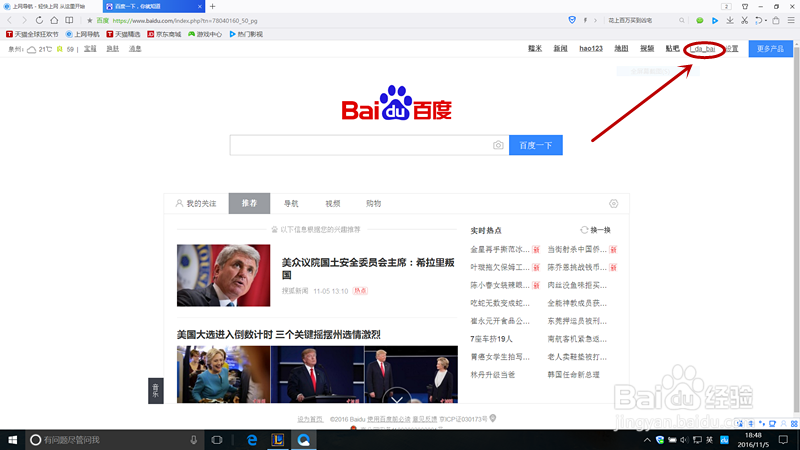
Task: Click the browser forward arrow
Action: (23, 20)
